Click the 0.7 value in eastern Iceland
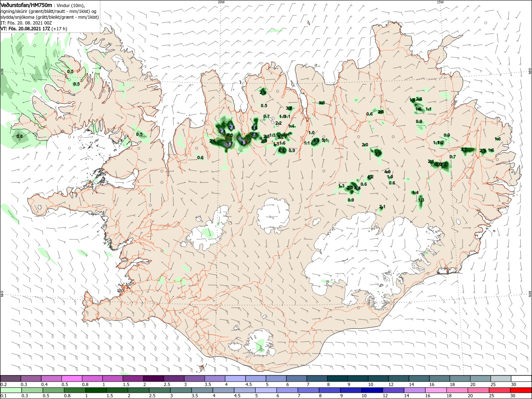The image size is (532, 399). [x=453, y=157]
